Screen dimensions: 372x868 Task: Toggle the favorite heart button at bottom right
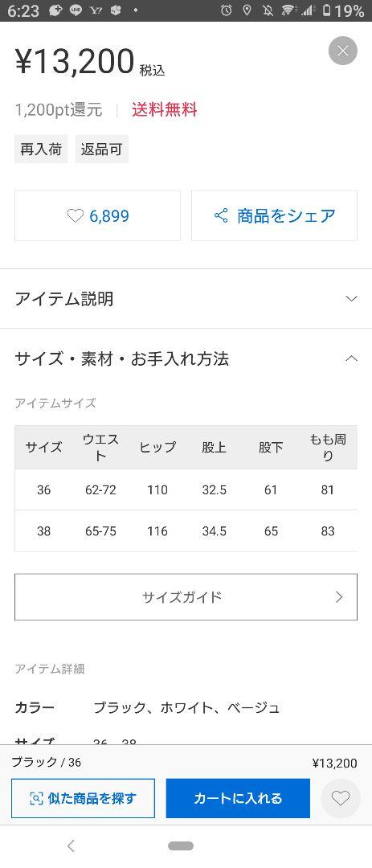[341, 798]
